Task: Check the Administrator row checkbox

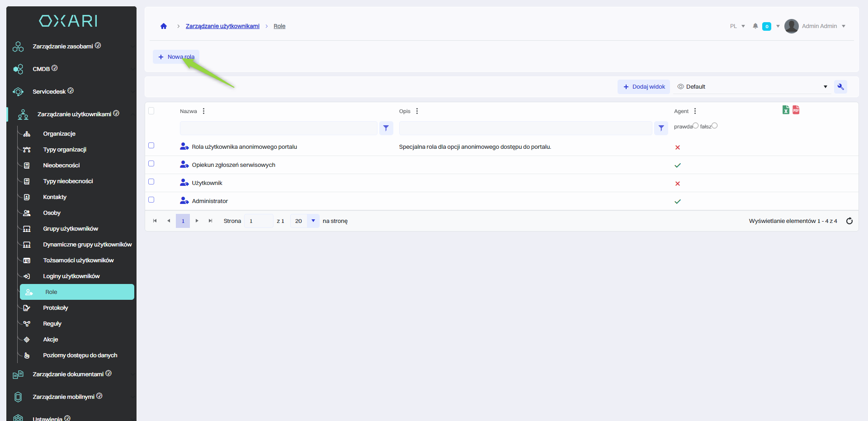Action: pyautogui.click(x=151, y=200)
